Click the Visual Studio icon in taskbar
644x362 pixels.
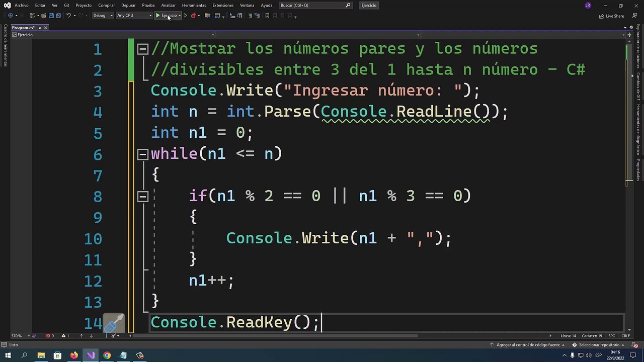[x=91, y=355]
